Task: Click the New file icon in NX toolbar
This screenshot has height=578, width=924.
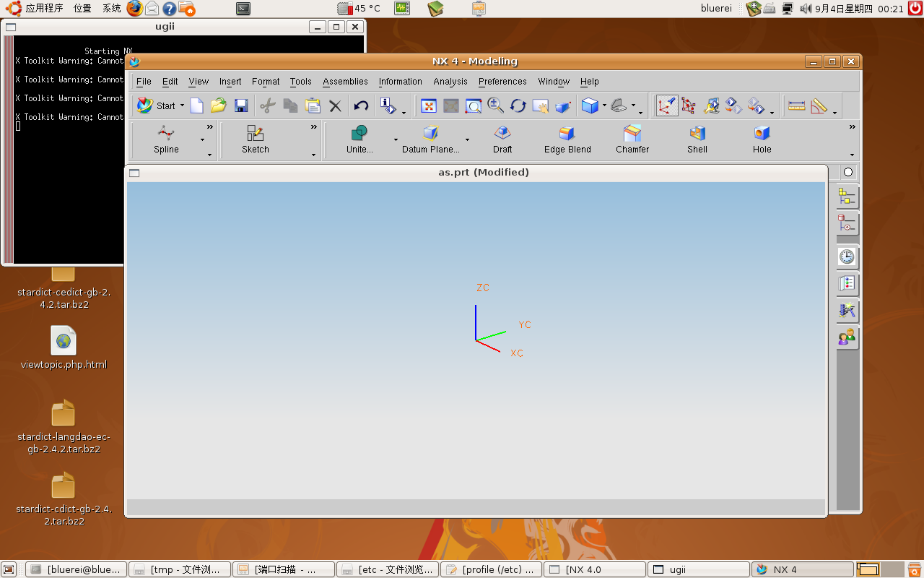Action: (196, 105)
